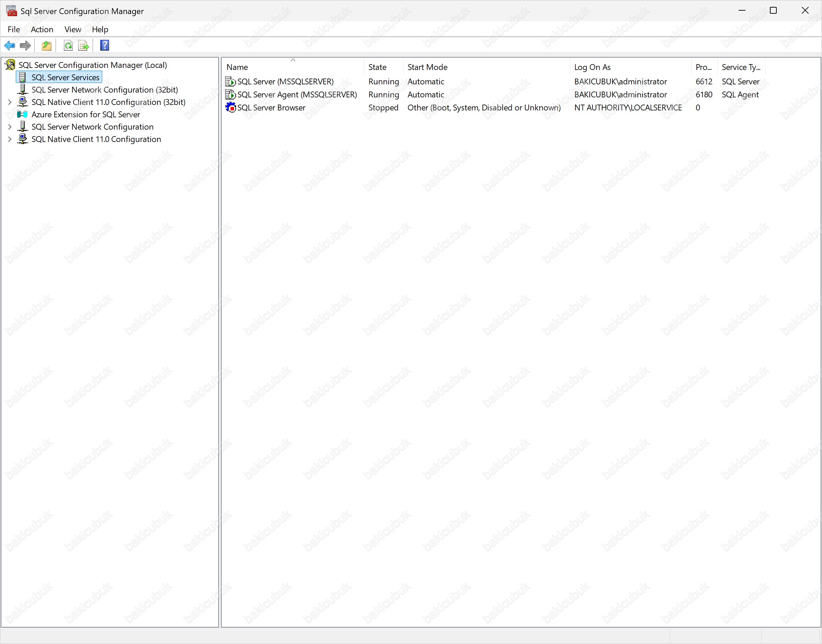822x644 pixels.
Task: Click the Forward arrow toolbar icon
Action: 25,46
